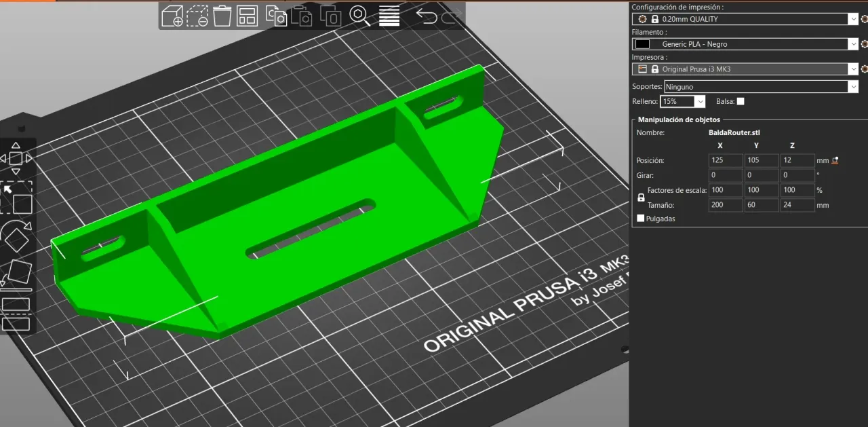Image resolution: width=868 pixels, height=427 pixels.
Task: Click the Delete object icon with minus
Action: click(197, 16)
